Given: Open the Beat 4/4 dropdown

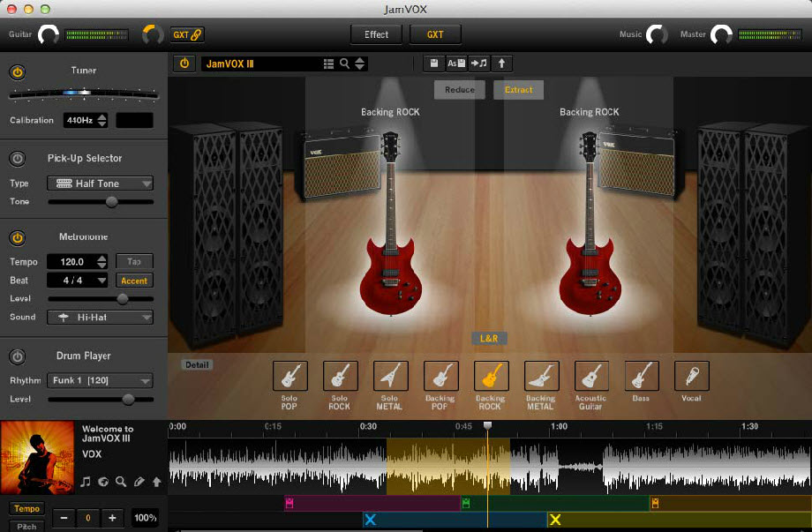Looking at the screenshot, I should click(77, 281).
